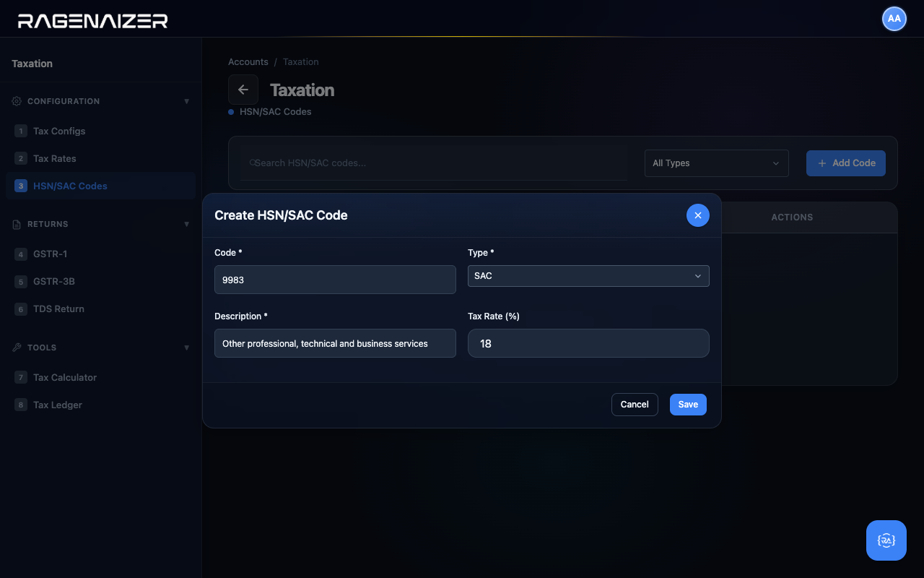The image size is (924, 578).
Task: Click the search magnifier icon
Action: pyautogui.click(x=252, y=163)
